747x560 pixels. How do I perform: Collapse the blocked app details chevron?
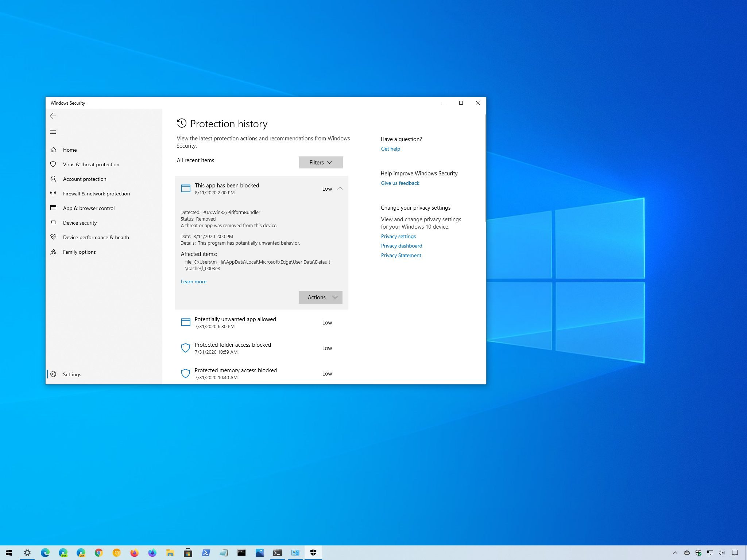[339, 188]
